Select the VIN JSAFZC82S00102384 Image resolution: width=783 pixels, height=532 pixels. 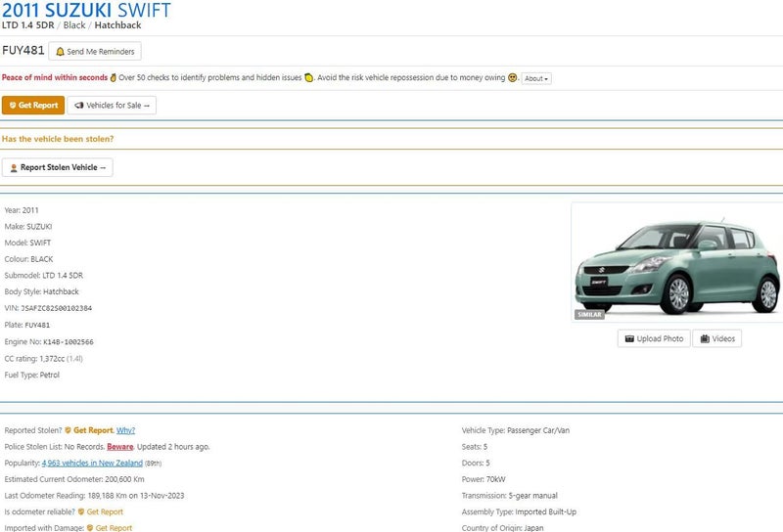(x=57, y=308)
